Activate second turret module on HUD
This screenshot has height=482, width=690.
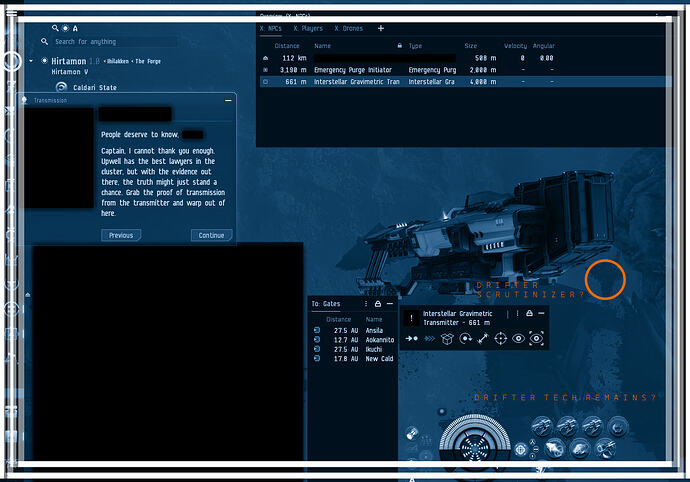click(567, 427)
